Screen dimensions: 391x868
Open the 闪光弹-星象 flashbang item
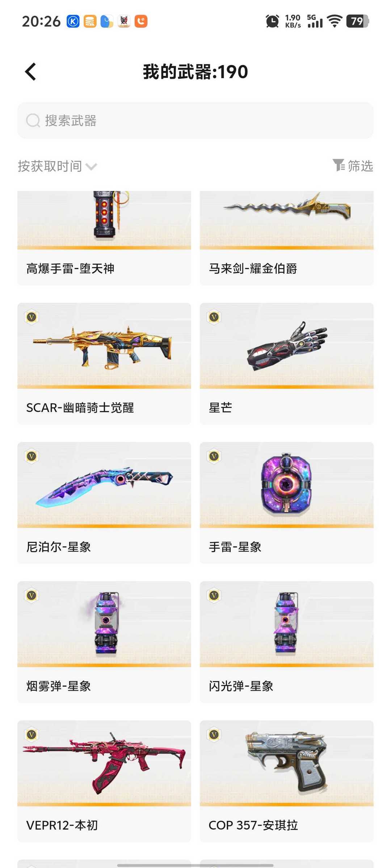pos(287,642)
